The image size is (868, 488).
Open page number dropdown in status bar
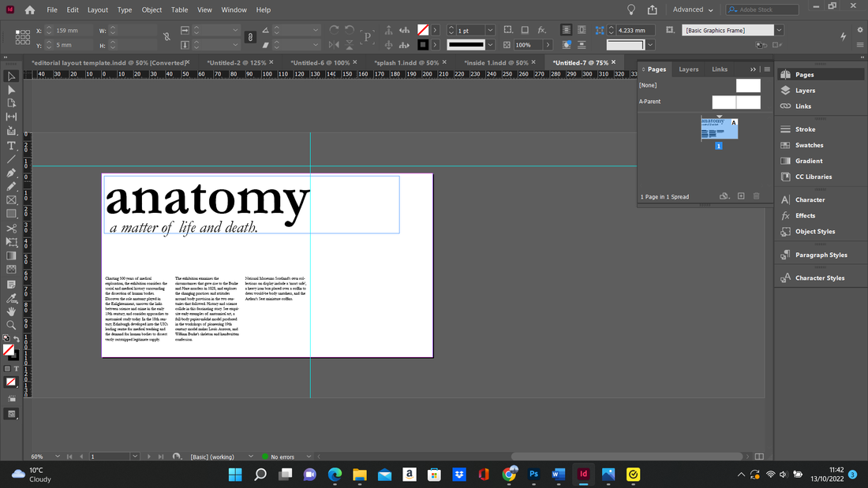[134, 456]
